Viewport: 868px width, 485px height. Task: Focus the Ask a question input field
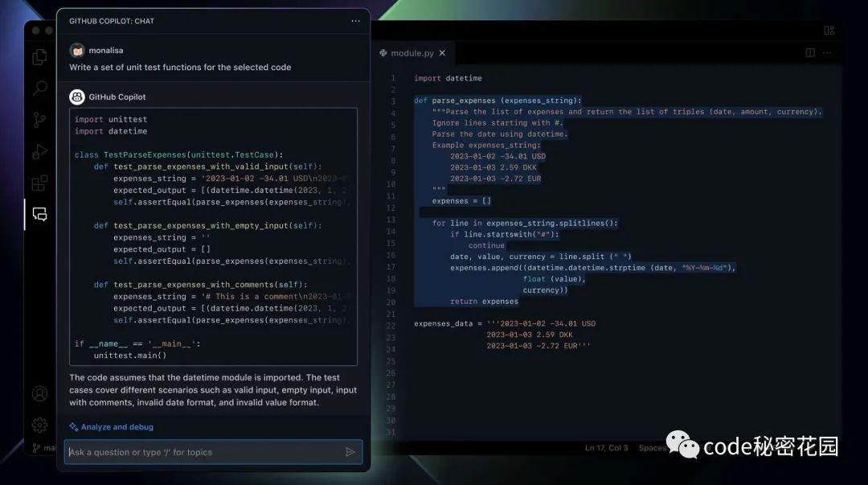point(212,452)
